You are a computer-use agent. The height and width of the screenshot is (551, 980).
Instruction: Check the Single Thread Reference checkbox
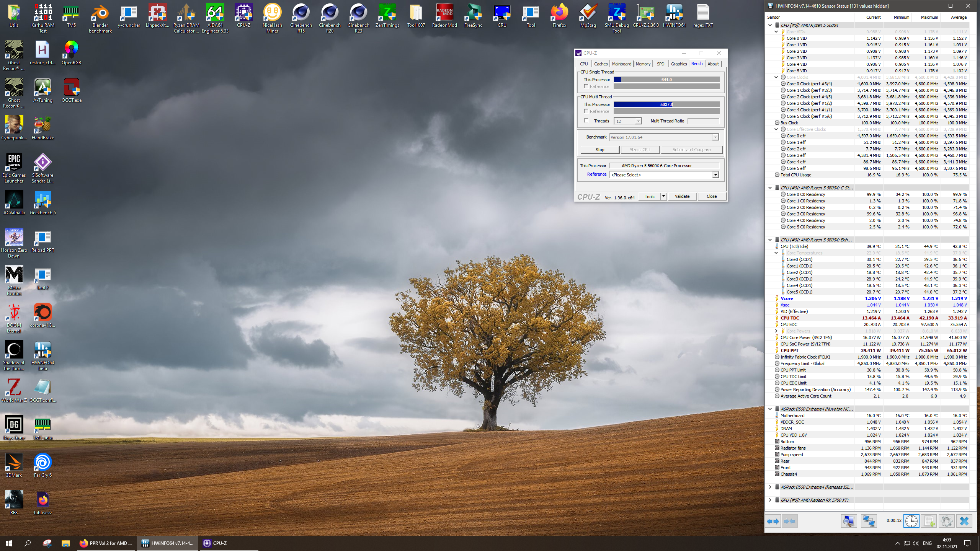click(586, 86)
